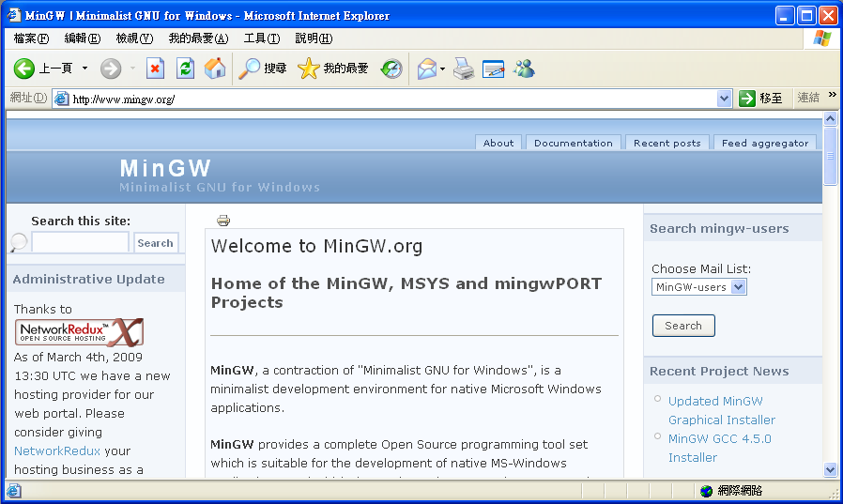Image resolution: width=843 pixels, height=504 pixels.
Task: Open the Documentation tab
Action: click(x=574, y=143)
